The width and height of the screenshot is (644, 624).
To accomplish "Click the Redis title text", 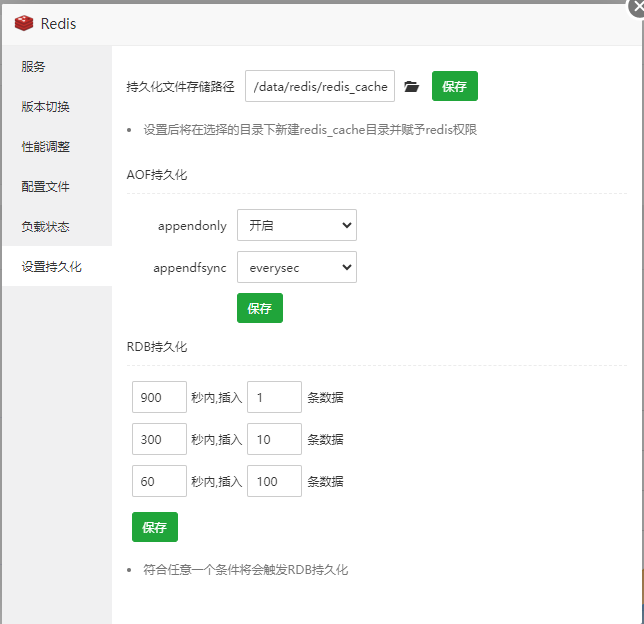I will click(x=58, y=24).
